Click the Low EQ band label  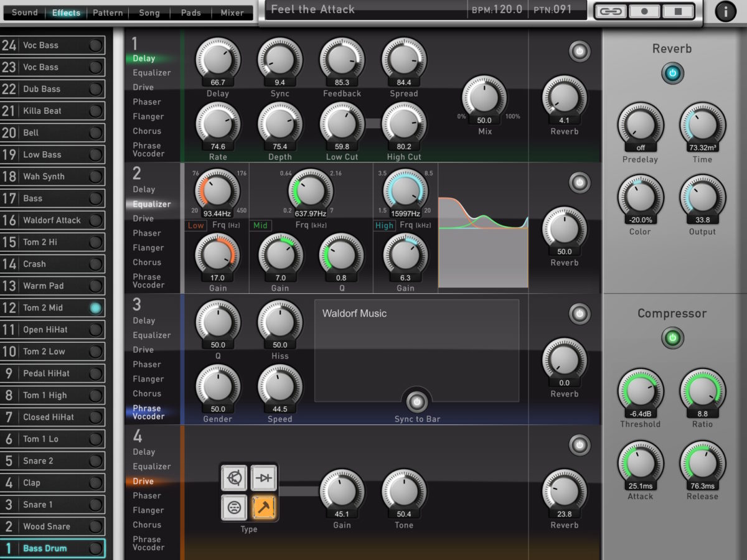[195, 225]
